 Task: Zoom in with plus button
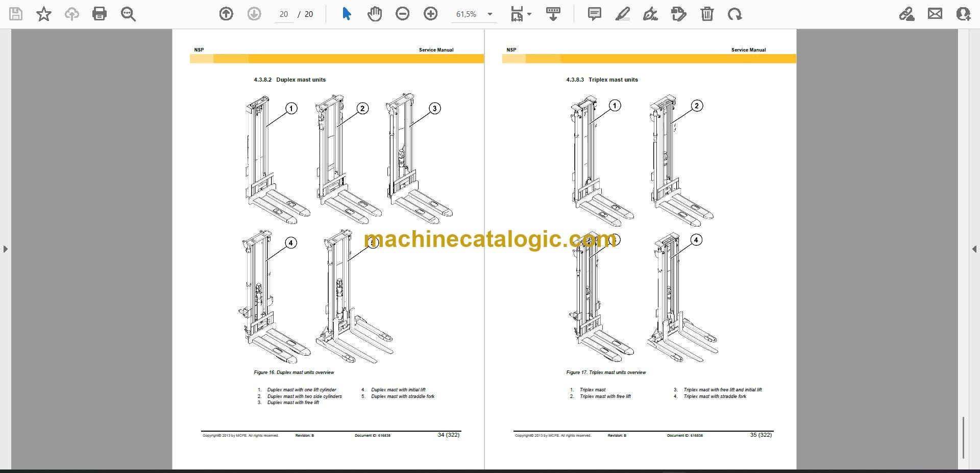[x=431, y=14]
